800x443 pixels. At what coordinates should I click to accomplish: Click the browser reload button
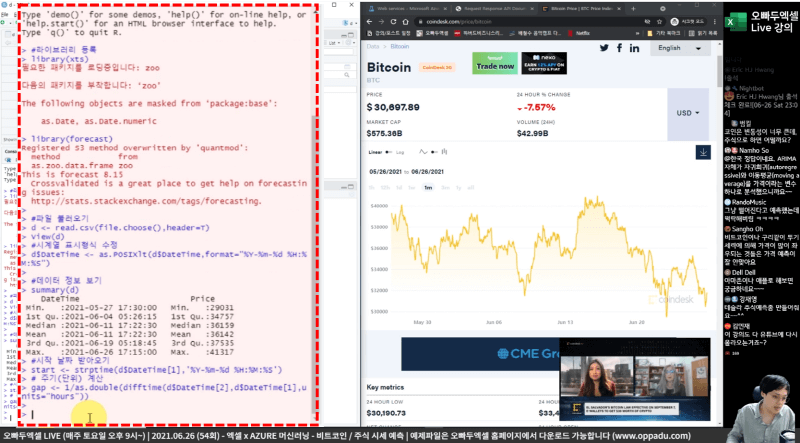click(x=391, y=19)
